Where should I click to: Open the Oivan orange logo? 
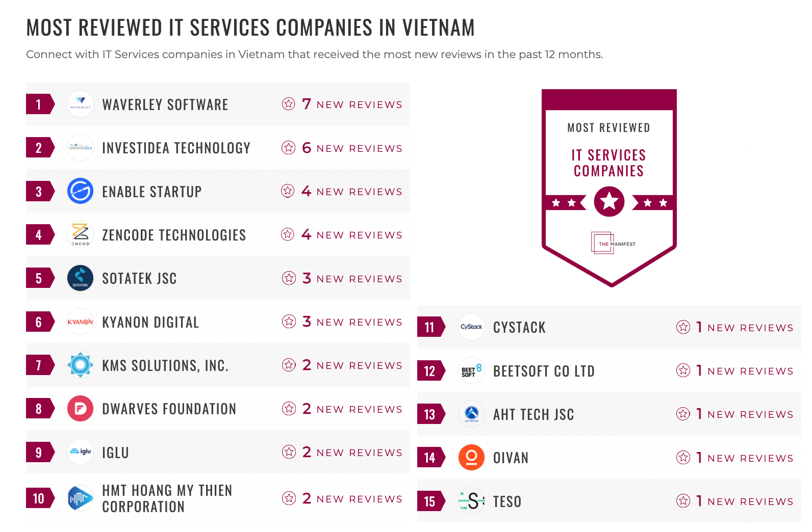click(471, 458)
